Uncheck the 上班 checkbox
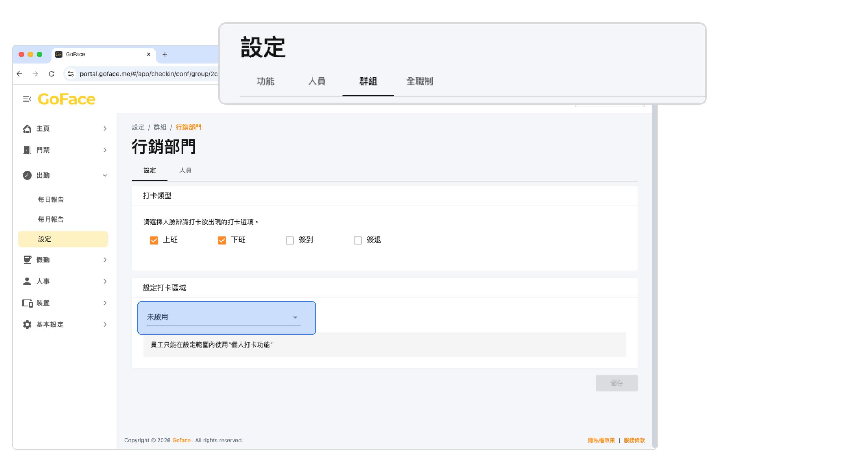This screenshot has width=868, height=464. point(154,240)
